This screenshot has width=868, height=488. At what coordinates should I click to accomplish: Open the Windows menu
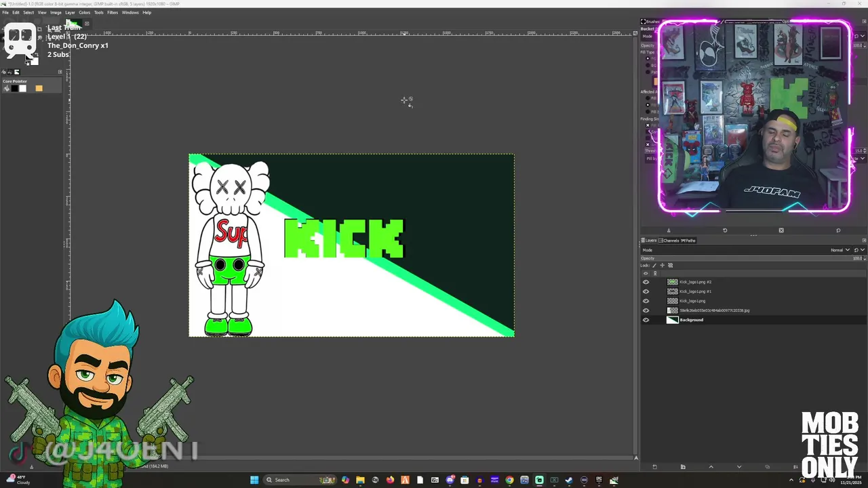coord(130,12)
